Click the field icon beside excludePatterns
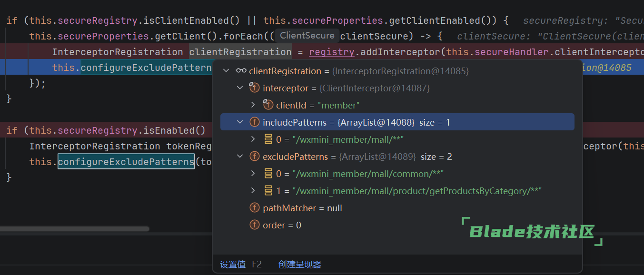The image size is (644, 275). click(255, 157)
